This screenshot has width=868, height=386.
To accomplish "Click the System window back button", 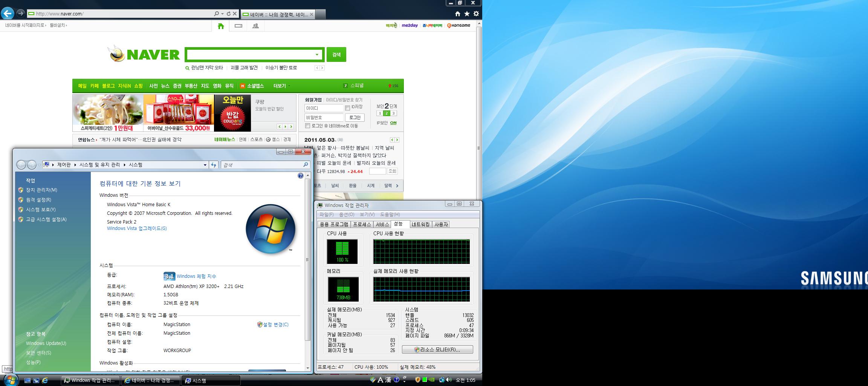I will tap(21, 165).
